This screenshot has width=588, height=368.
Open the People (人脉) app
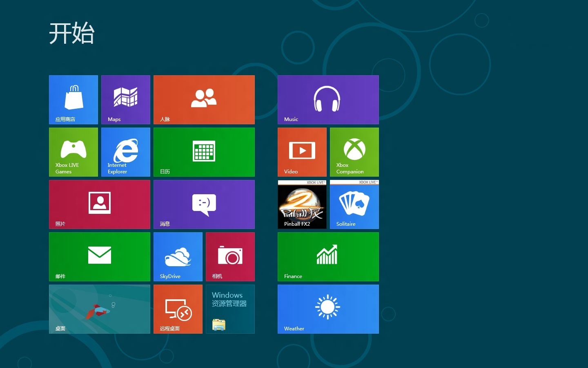pyautogui.click(x=204, y=99)
